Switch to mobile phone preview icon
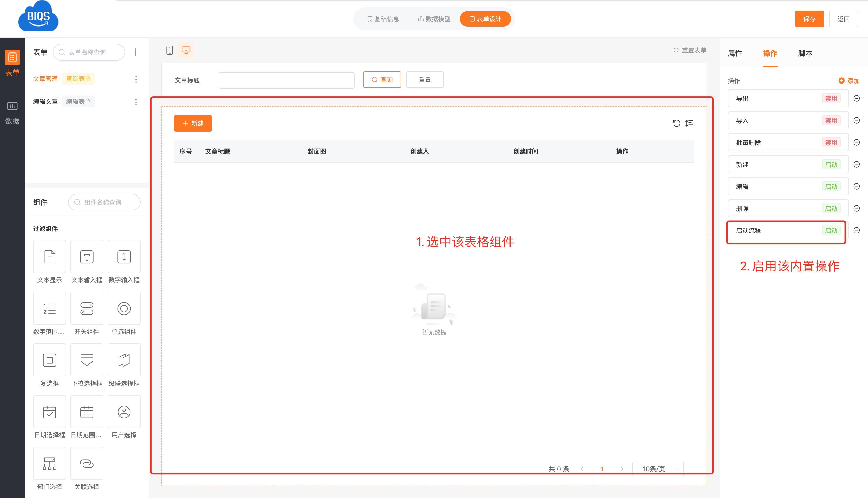 (x=170, y=50)
